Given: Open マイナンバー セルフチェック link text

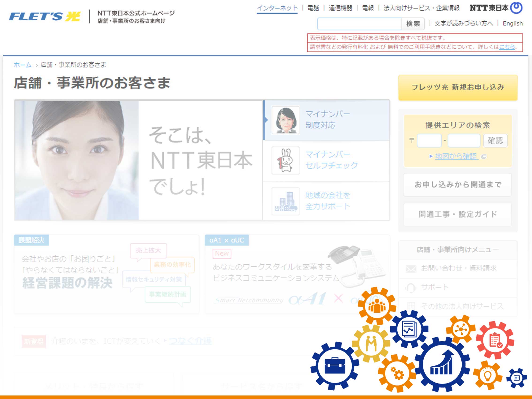Looking at the screenshot, I should (331, 160).
